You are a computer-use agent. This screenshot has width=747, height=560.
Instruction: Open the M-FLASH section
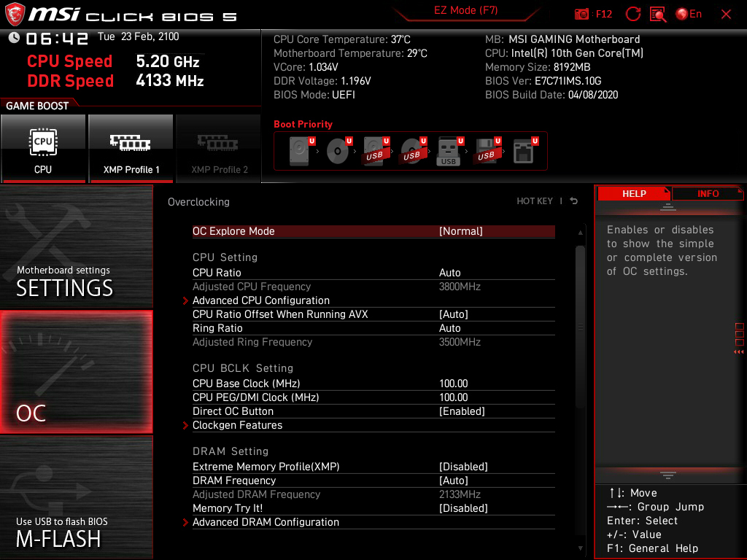(x=76, y=497)
